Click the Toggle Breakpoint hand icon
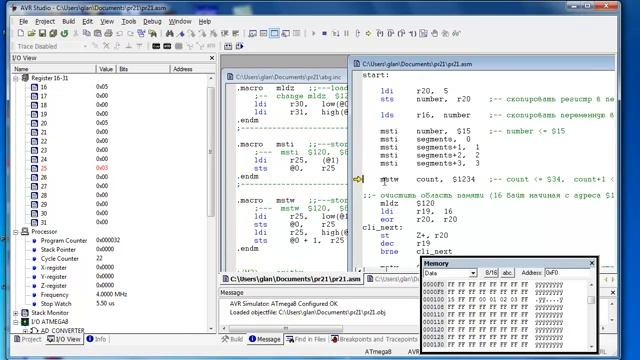 point(435,33)
